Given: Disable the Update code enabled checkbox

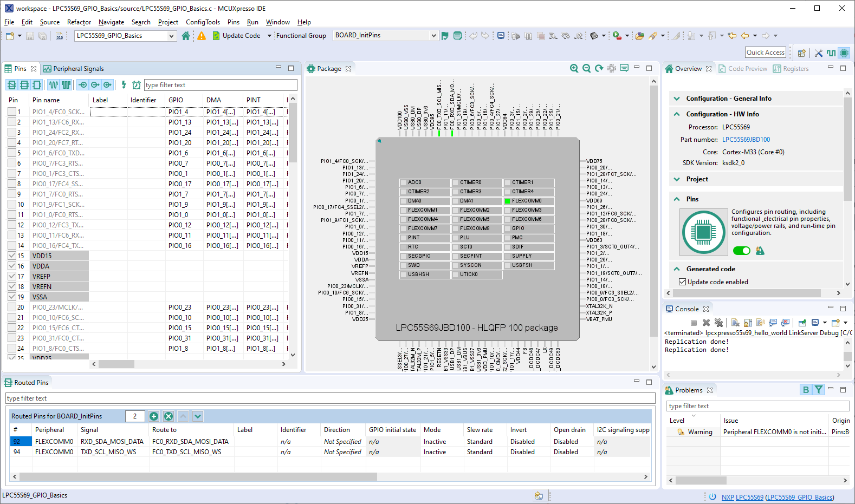Looking at the screenshot, I should point(683,282).
